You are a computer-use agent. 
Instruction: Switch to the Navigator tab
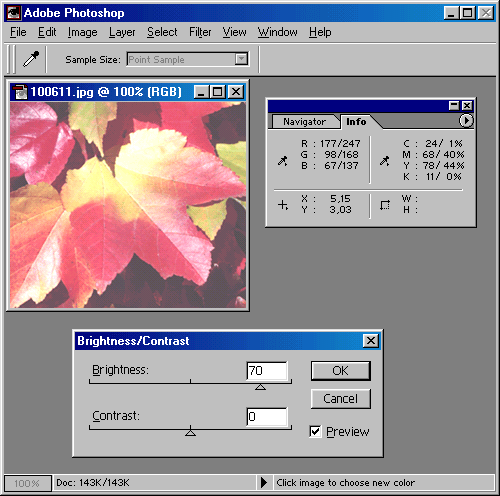pyautogui.click(x=304, y=122)
